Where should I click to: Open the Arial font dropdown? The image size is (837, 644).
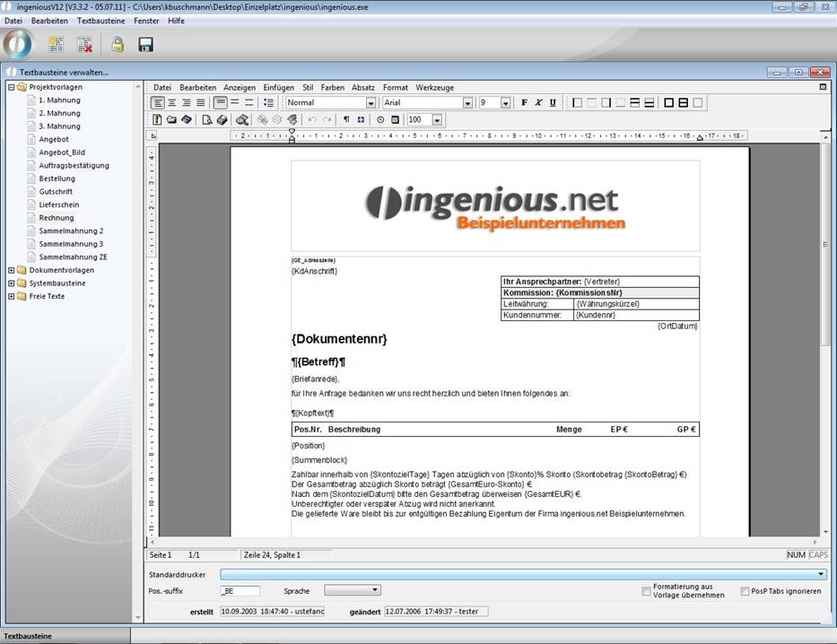[467, 103]
